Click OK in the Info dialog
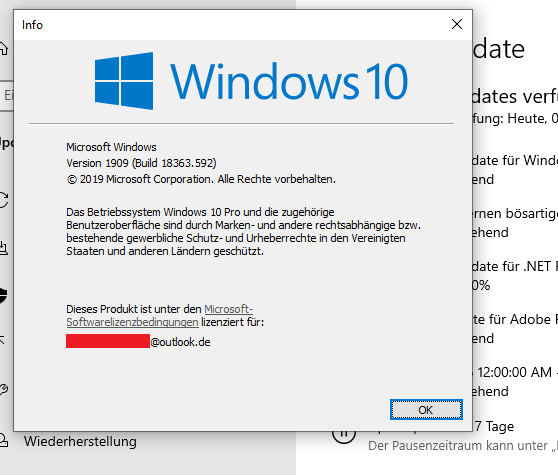The image size is (558, 475). pos(426,410)
